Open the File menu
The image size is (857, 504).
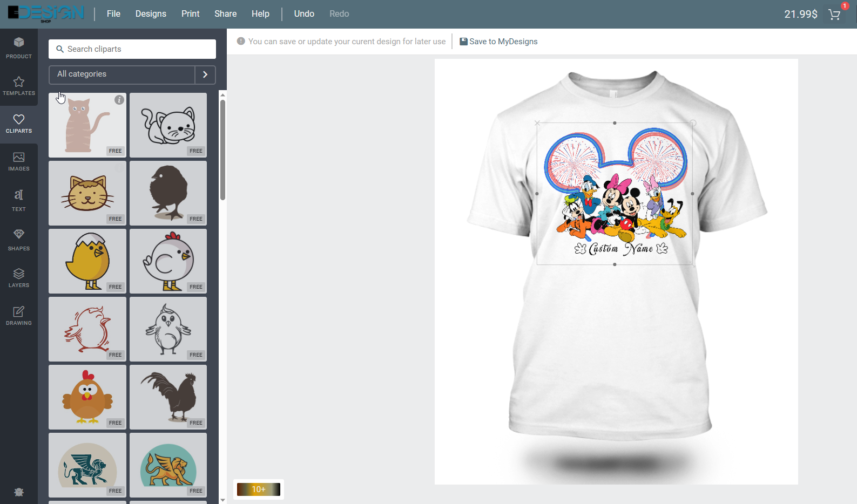click(x=113, y=14)
